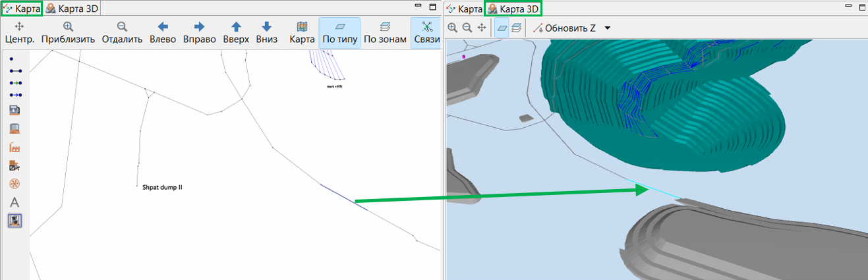This screenshot has height=280, width=868.
Task: Click the Обновить Z button
Action: (565, 28)
